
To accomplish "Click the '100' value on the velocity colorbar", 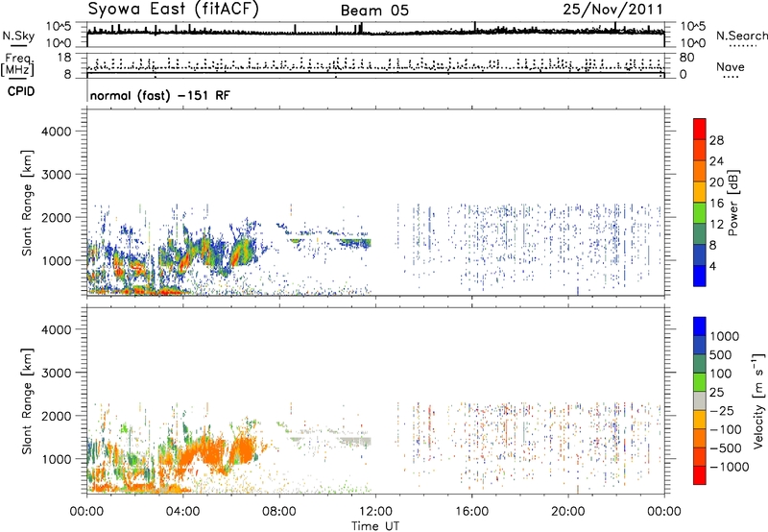I will (721, 374).
